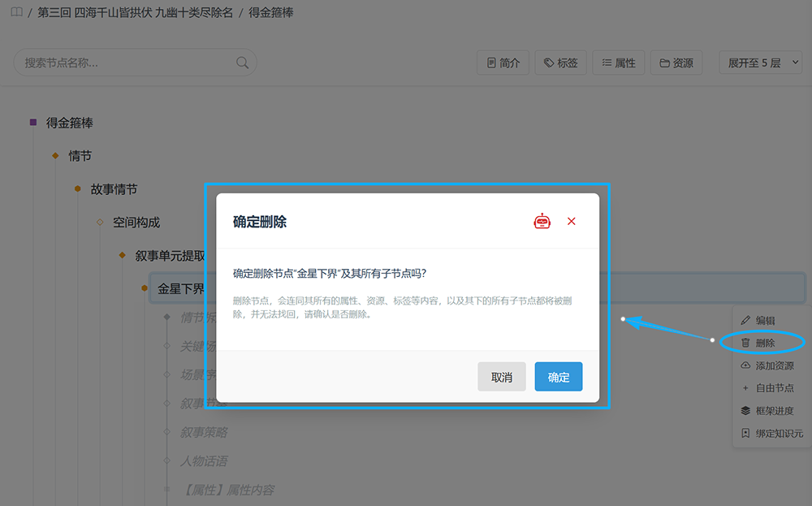Open the 标签 toolbar button
This screenshot has width=812, height=506.
[560, 63]
